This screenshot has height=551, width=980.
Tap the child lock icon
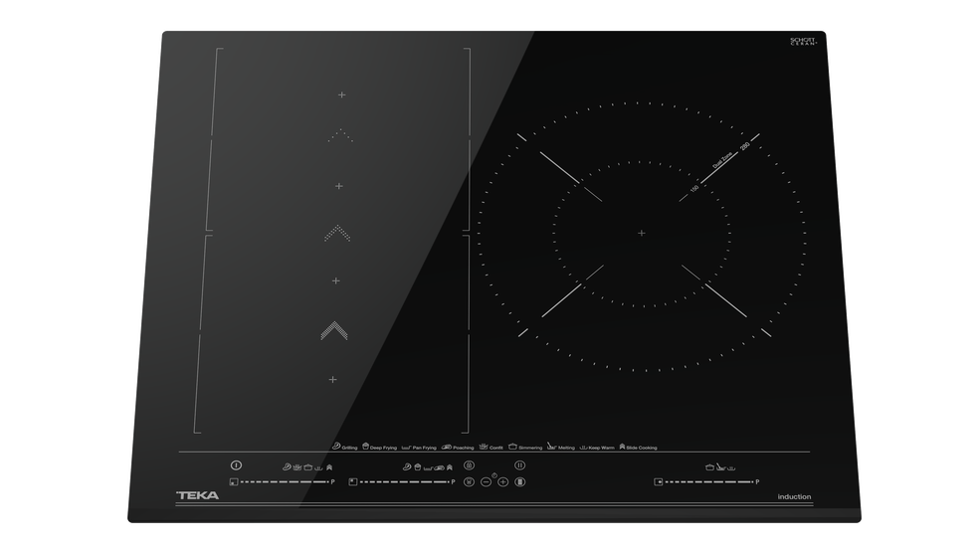coord(470,465)
